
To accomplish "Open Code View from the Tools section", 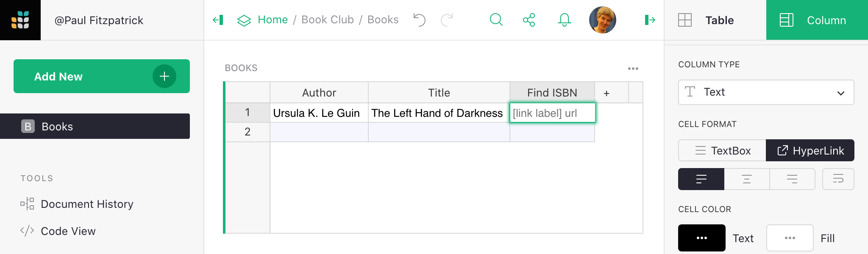I will click(x=68, y=231).
